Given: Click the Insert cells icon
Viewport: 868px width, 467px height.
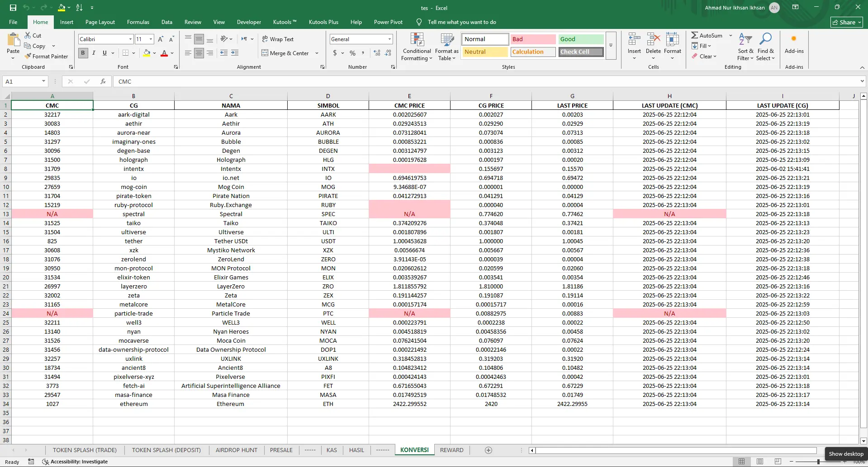Looking at the screenshot, I should [x=634, y=39].
